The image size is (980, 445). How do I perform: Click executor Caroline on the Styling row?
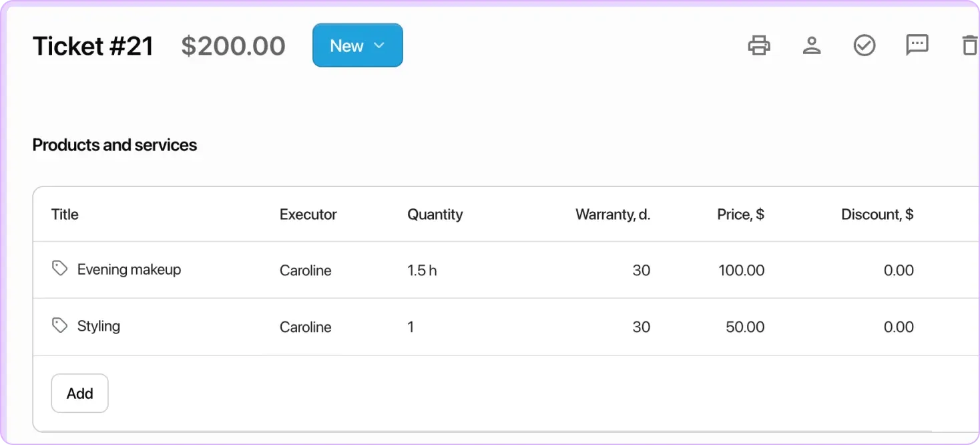pyautogui.click(x=305, y=327)
